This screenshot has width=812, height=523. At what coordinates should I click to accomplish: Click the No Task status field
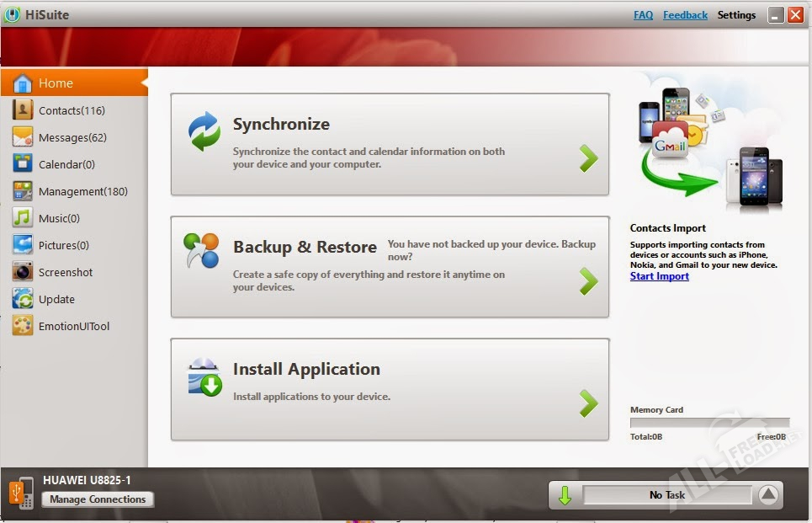click(x=666, y=495)
